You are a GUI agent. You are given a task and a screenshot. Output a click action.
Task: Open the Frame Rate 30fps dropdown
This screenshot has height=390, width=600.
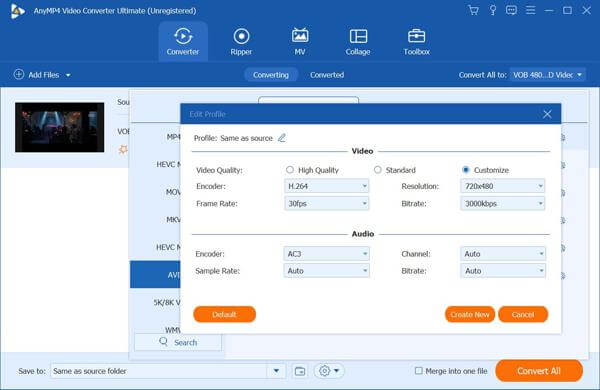click(327, 204)
